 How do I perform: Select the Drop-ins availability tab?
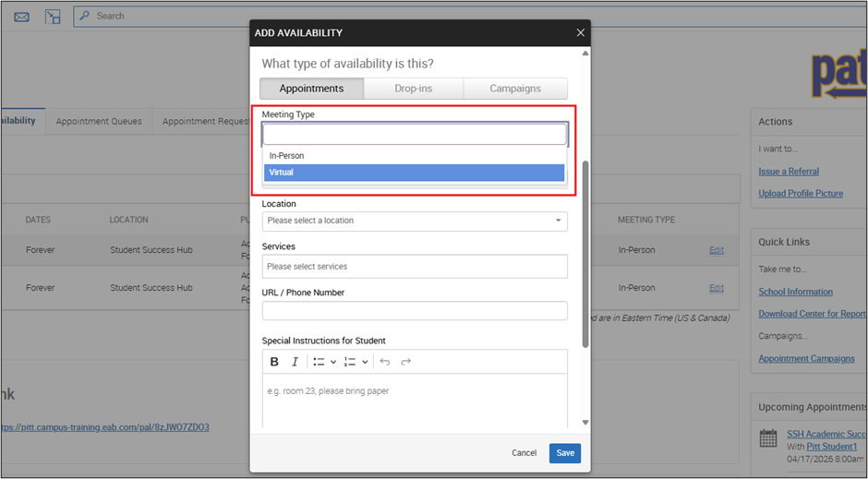414,89
